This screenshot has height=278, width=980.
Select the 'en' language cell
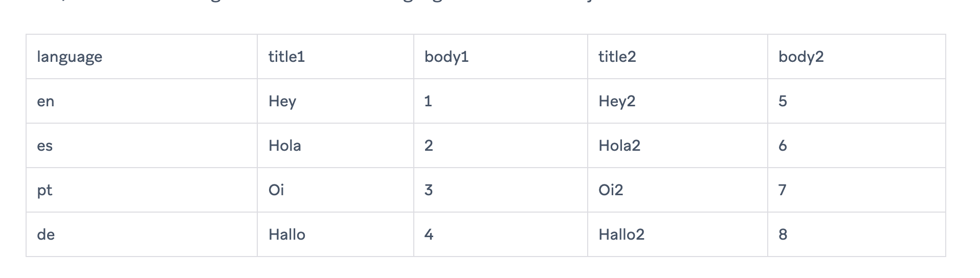(x=46, y=101)
